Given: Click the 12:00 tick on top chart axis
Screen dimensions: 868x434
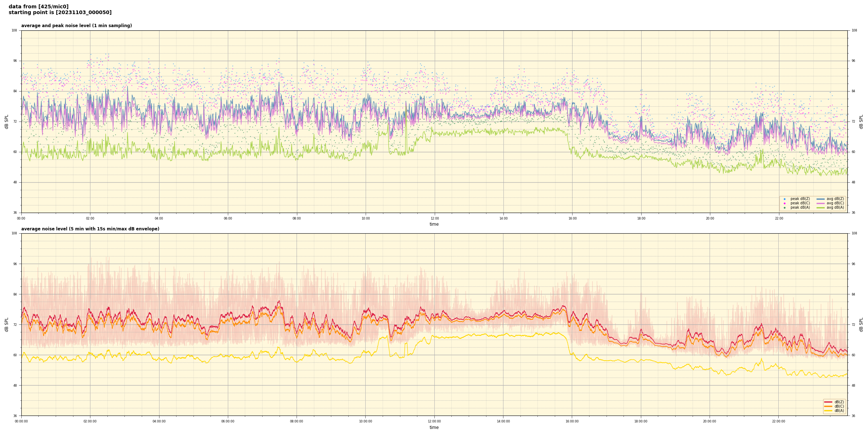Looking at the screenshot, I should [x=434, y=218].
